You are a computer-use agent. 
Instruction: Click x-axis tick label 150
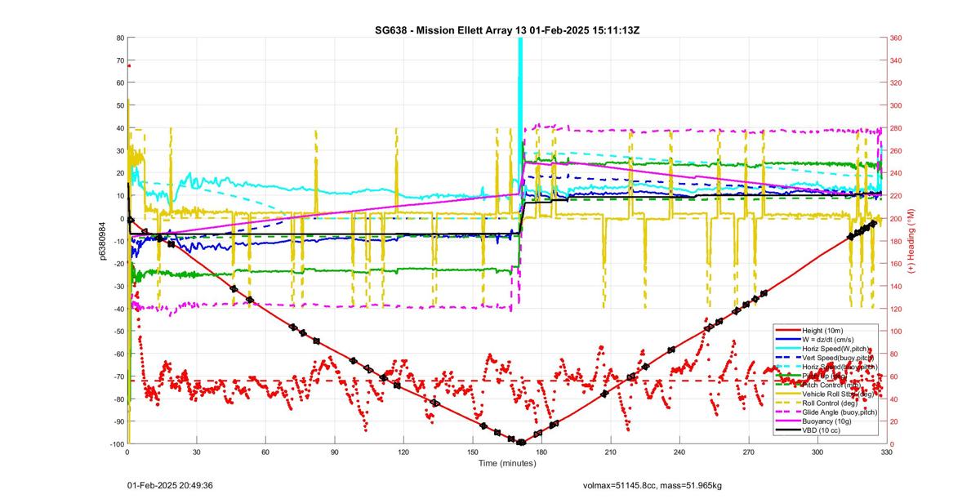pyautogui.click(x=472, y=451)
